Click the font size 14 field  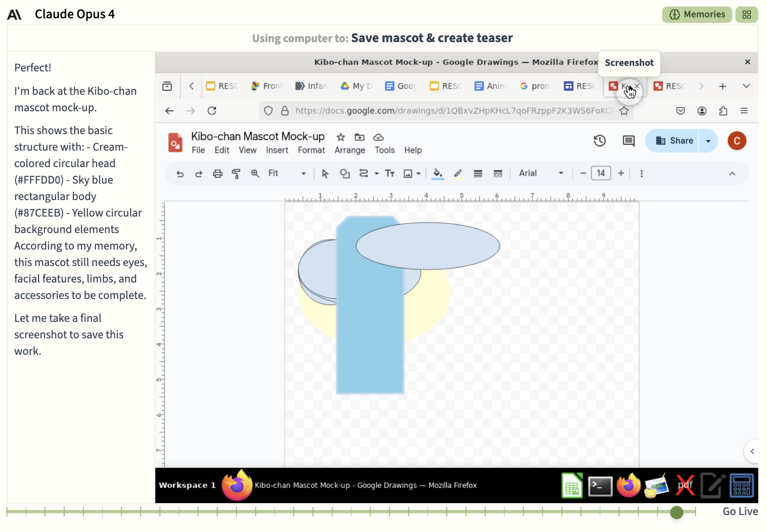tap(601, 173)
